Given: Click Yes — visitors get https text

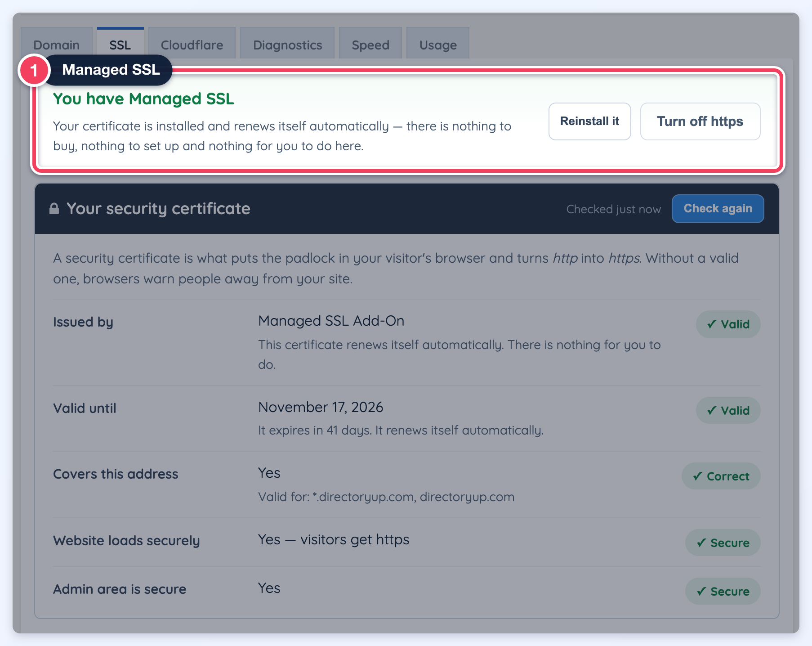Looking at the screenshot, I should click(x=334, y=539).
